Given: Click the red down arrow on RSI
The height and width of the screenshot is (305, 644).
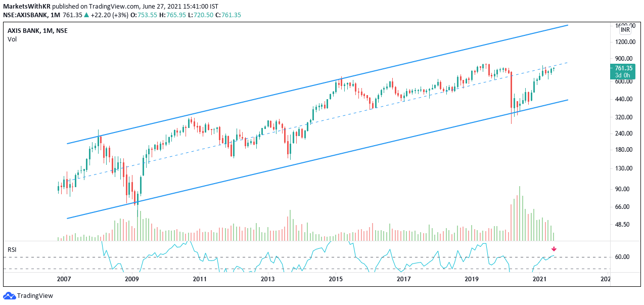Looking at the screenshot, I should point(554,248).
